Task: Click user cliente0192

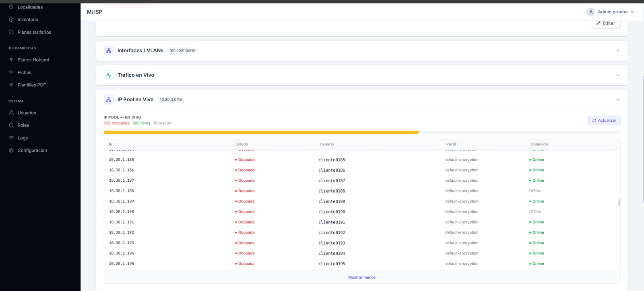Action: 332,233
